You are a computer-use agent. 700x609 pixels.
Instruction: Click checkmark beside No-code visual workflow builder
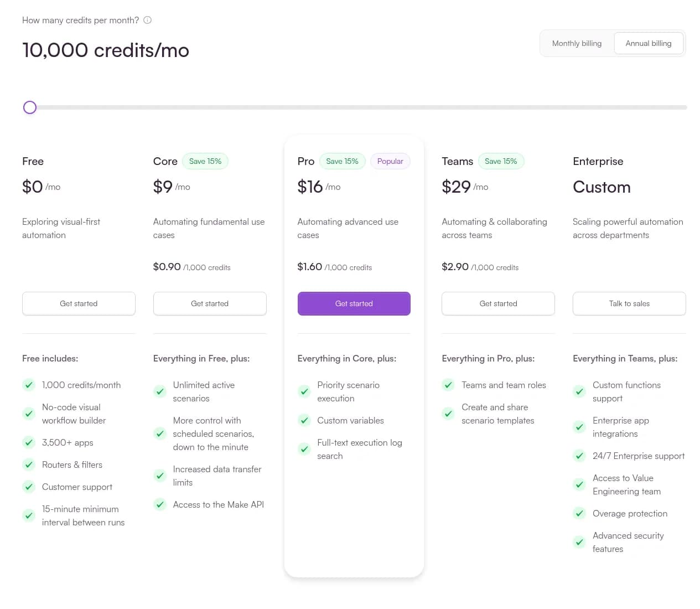[x=29, y=414]
